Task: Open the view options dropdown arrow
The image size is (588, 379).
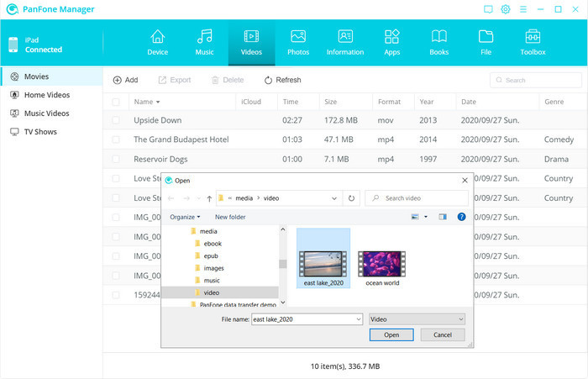Action: [x=426, y=217]
